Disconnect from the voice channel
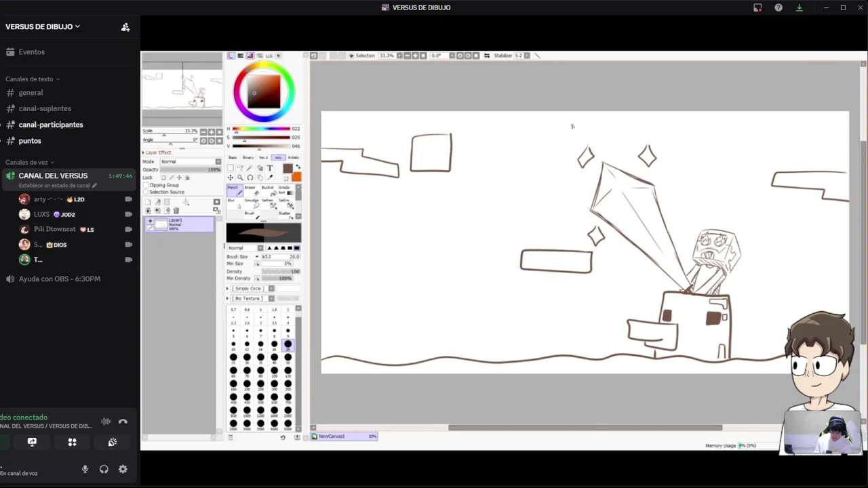 click(x=123, y=422)
